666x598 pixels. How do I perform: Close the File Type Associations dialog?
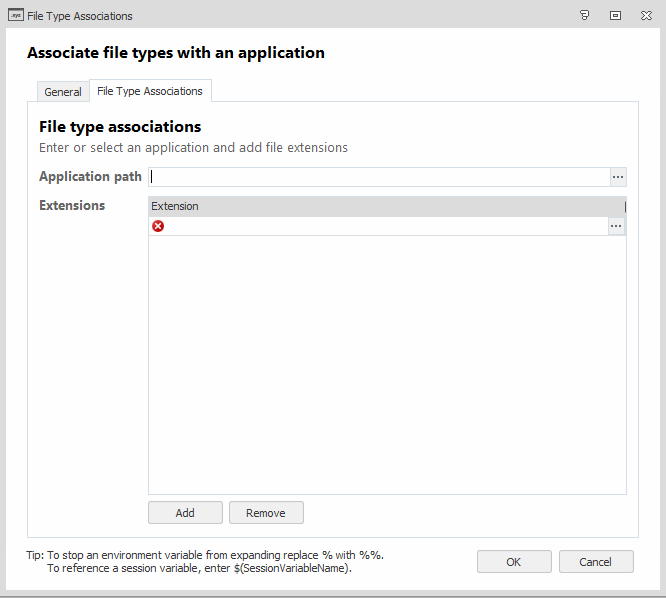pyautogui.click(x=645, y=15)
